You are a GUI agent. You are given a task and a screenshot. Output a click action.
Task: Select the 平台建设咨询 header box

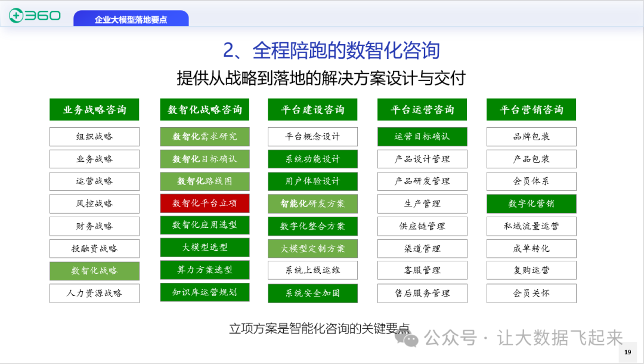312,110
